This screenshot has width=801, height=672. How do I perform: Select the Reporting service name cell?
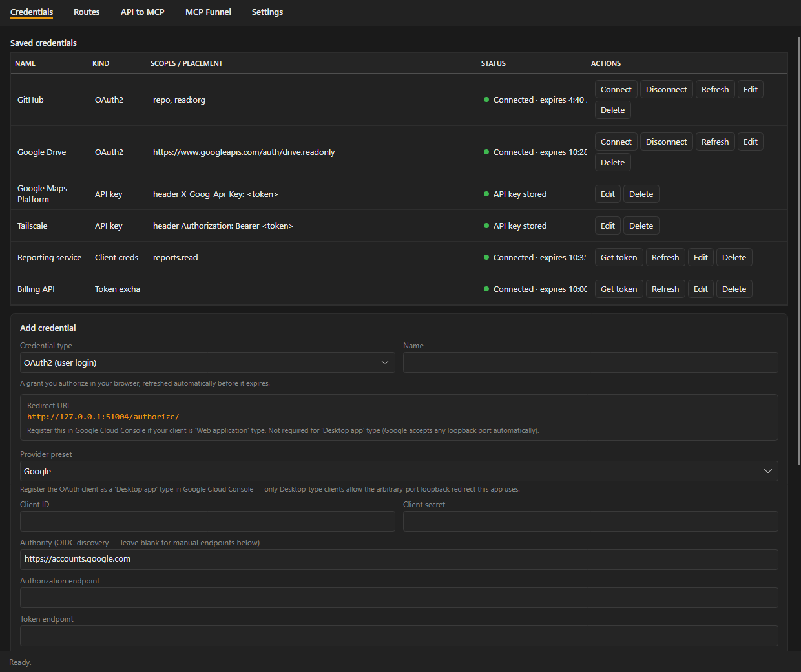click(x=50, y=257)
